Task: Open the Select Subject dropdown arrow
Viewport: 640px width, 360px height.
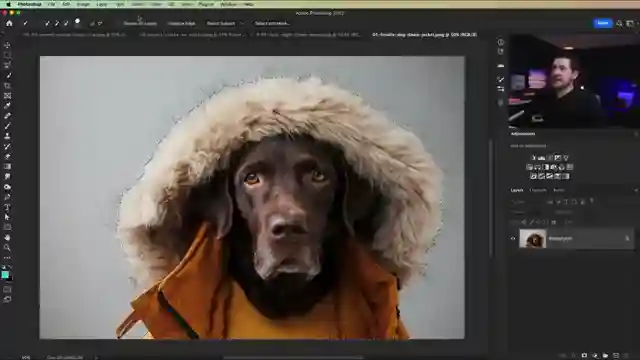Action: click(x=242, y=24)
